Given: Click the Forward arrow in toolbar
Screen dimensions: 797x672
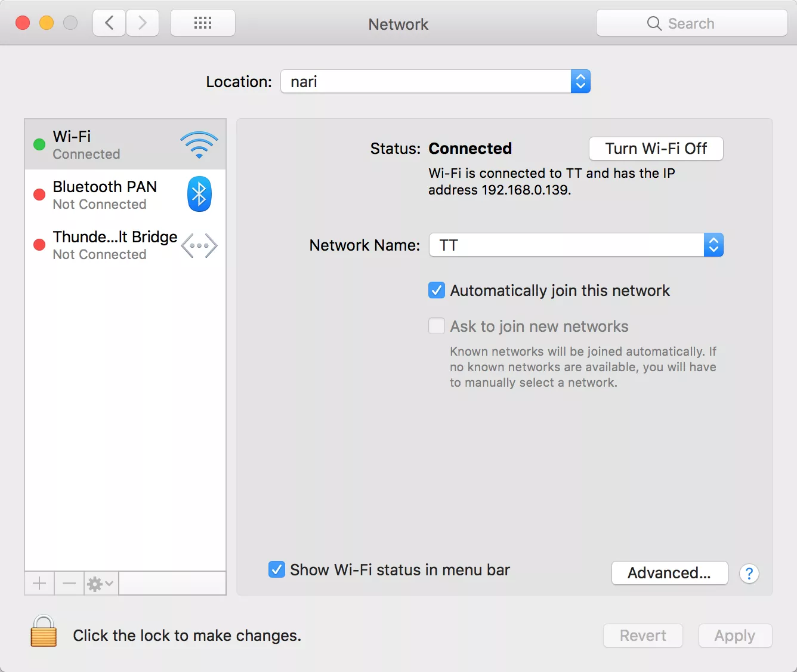Looking at the screenshot, I should click(x=143, y=23).
